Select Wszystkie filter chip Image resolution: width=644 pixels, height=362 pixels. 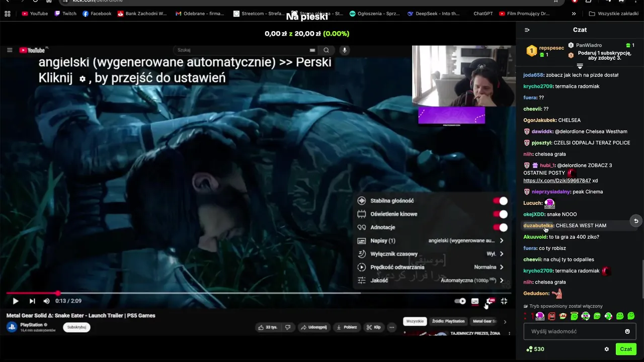click(415, 321)
